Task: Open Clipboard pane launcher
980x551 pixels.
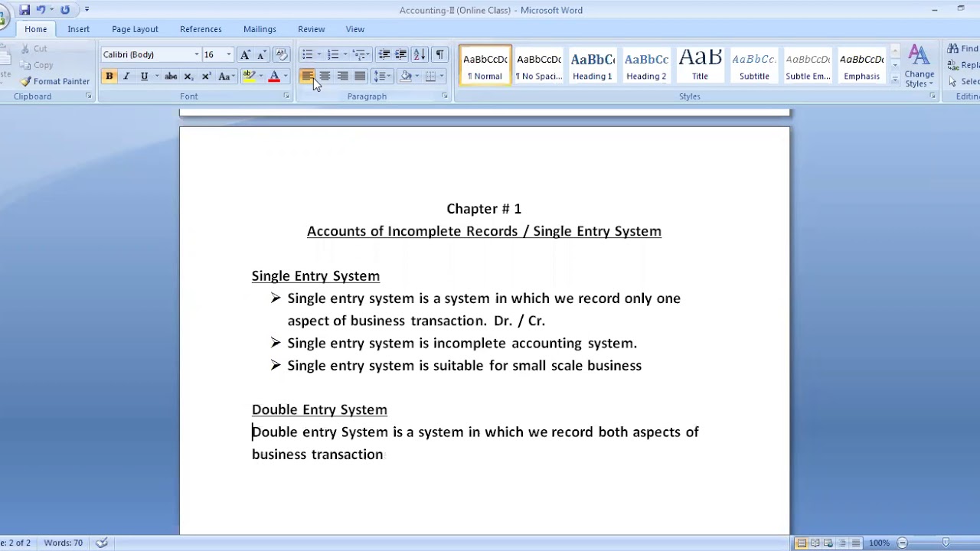Action: 88,96
